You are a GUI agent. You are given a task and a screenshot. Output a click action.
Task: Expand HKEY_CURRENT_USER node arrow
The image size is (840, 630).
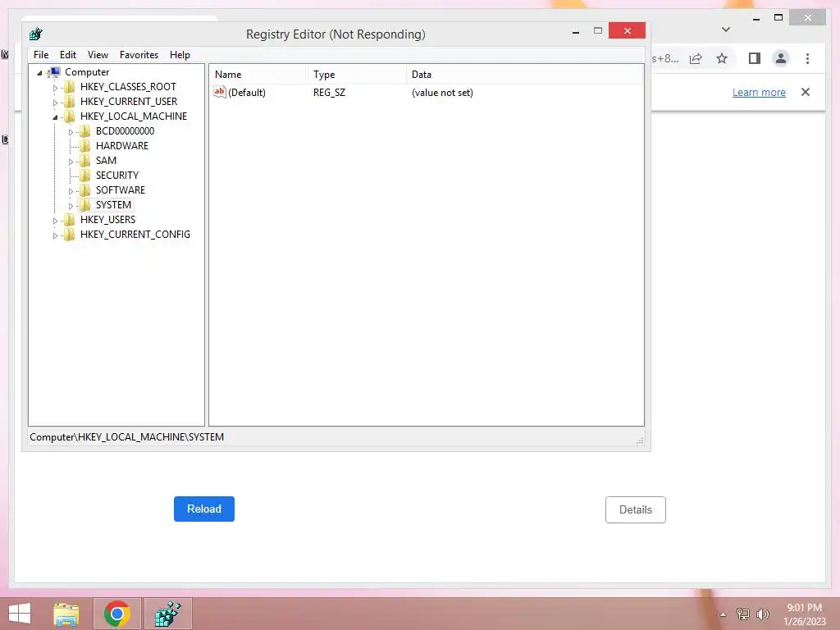click(55, 103)
